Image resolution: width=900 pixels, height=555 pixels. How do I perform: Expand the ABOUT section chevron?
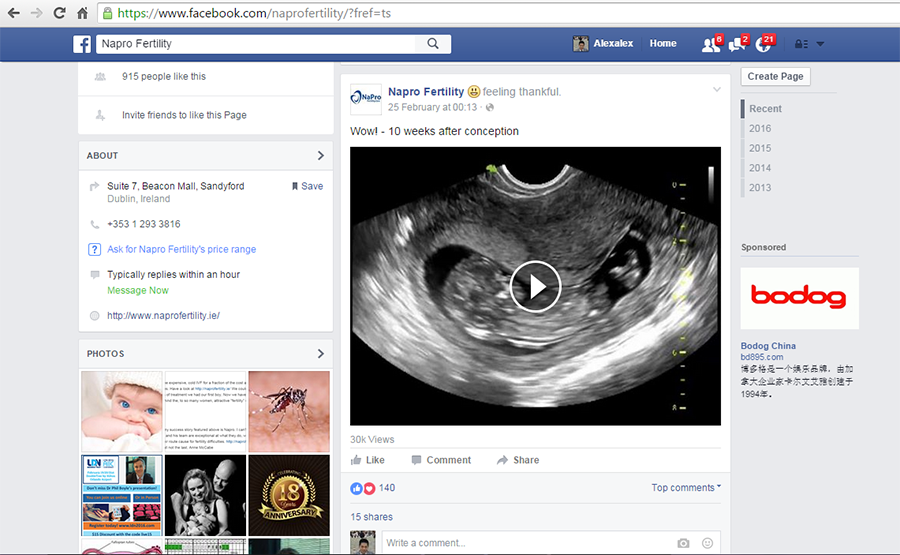click(320, 156)
